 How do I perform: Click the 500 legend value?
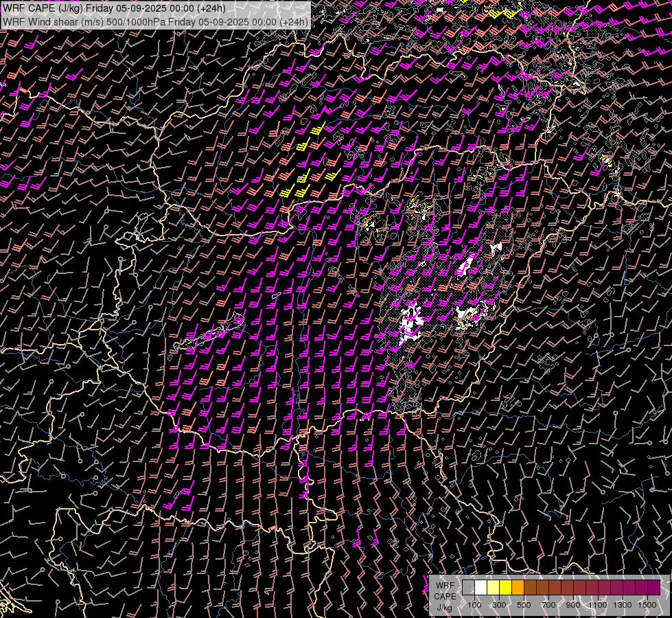[x=524, y=605]
